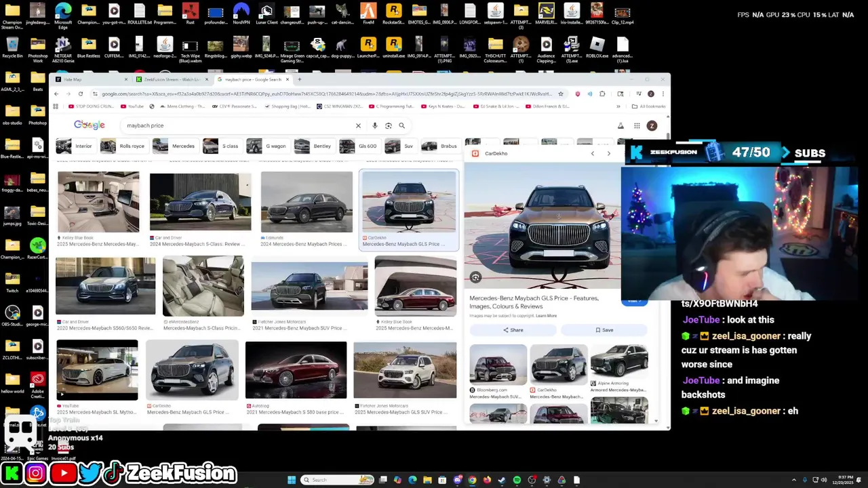Open OBS-Studio desktop shortcut
868x488 pixels.
tap(12, 315)
